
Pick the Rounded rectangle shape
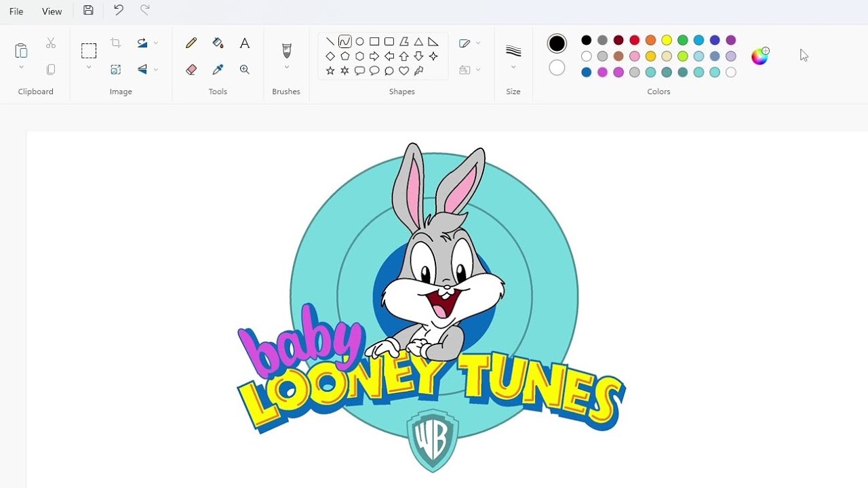pyautogui.click(x=389, y=41)
